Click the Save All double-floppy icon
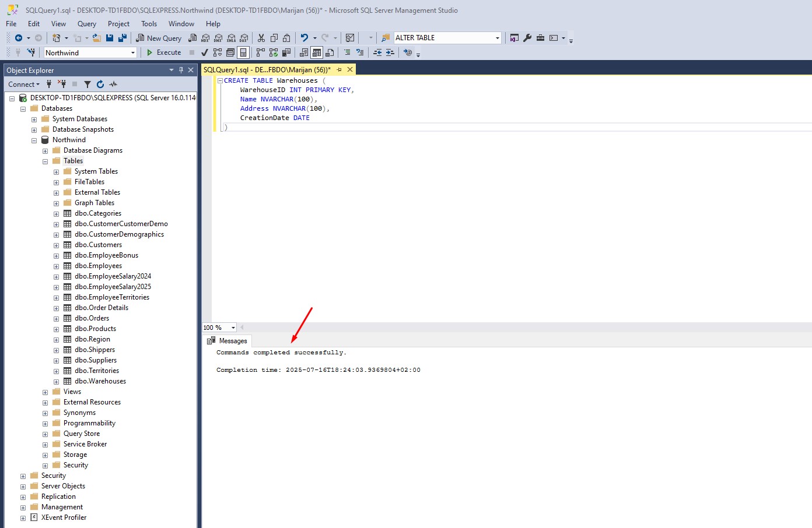 [123, 38]
